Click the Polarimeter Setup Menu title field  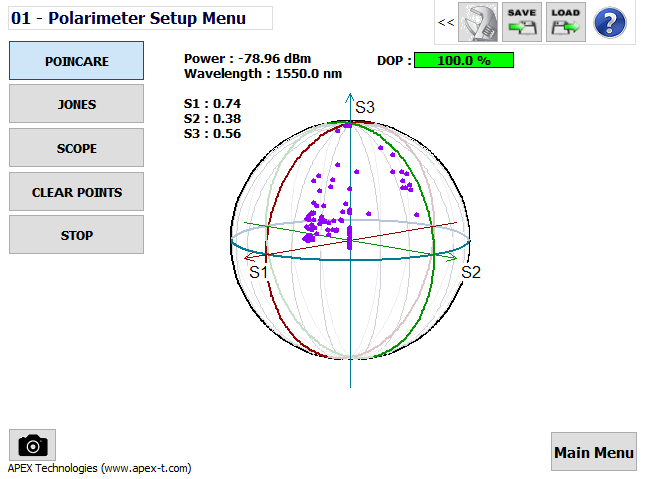141,18
